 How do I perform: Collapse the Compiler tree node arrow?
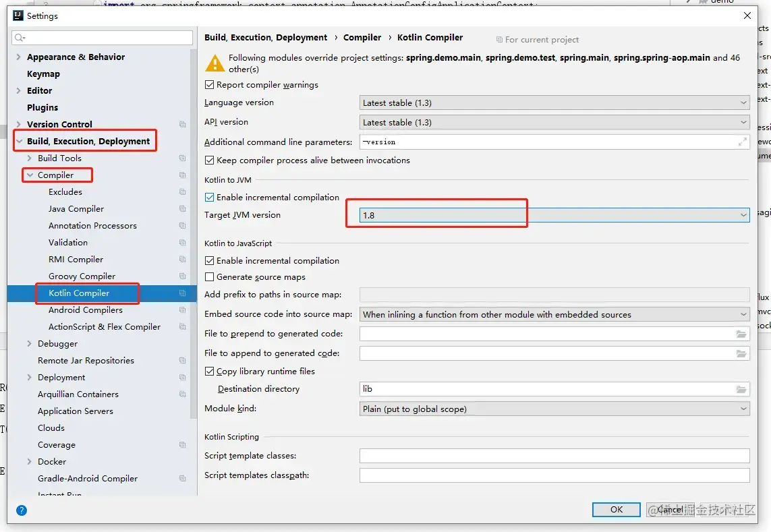coord(30,175)
